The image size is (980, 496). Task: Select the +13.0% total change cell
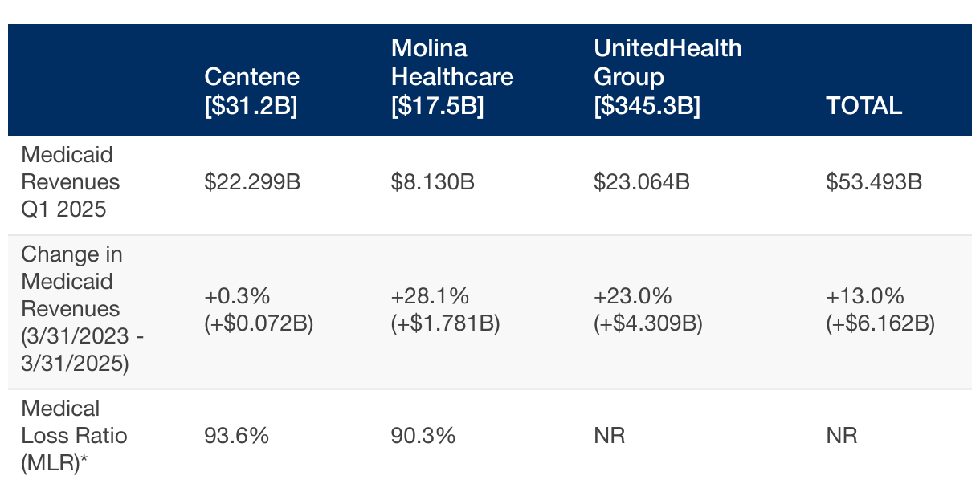pyautogui.click(x=880, y=310)
